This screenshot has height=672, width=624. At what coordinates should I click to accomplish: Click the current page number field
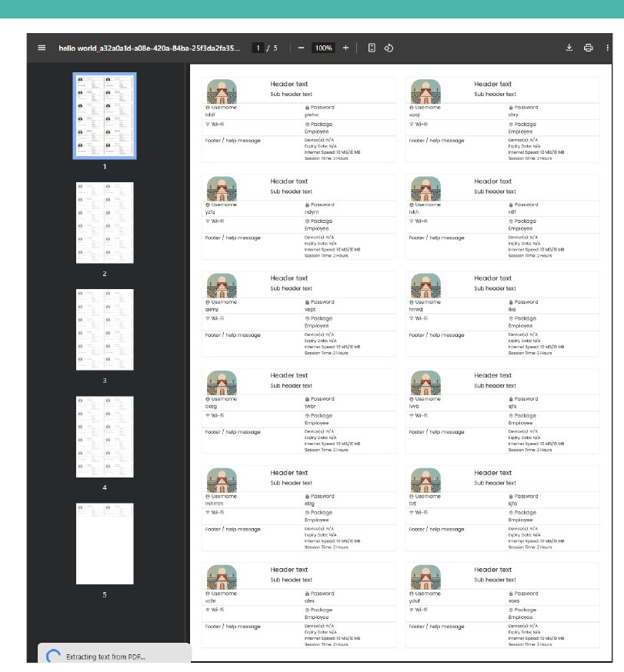coord(258,48)
